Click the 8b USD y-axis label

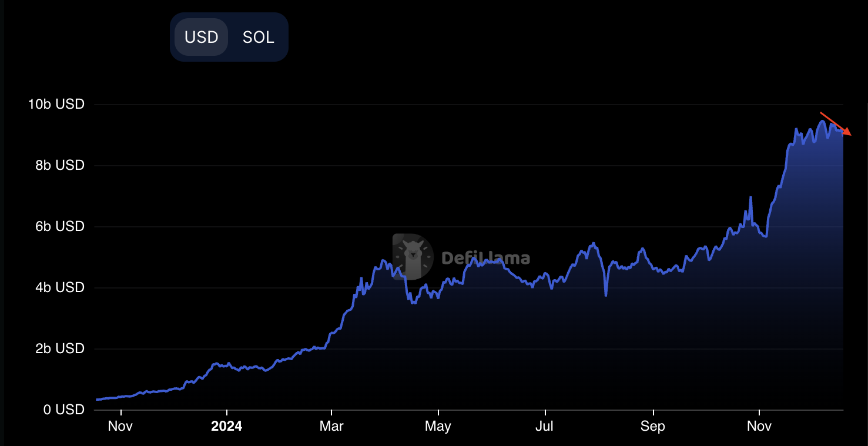pyautogui.click(x=60, y=165)
